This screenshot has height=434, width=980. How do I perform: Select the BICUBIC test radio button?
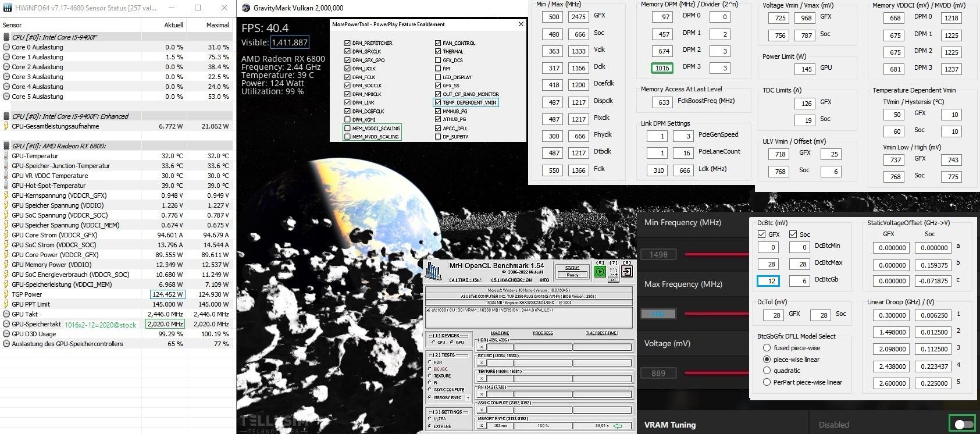coord(430,368)
